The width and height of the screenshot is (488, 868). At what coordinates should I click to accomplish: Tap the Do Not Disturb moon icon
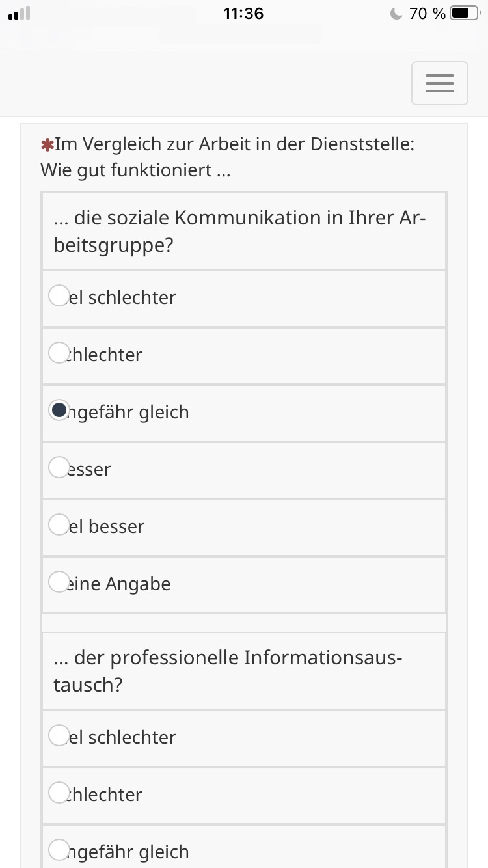click(396, 14)
